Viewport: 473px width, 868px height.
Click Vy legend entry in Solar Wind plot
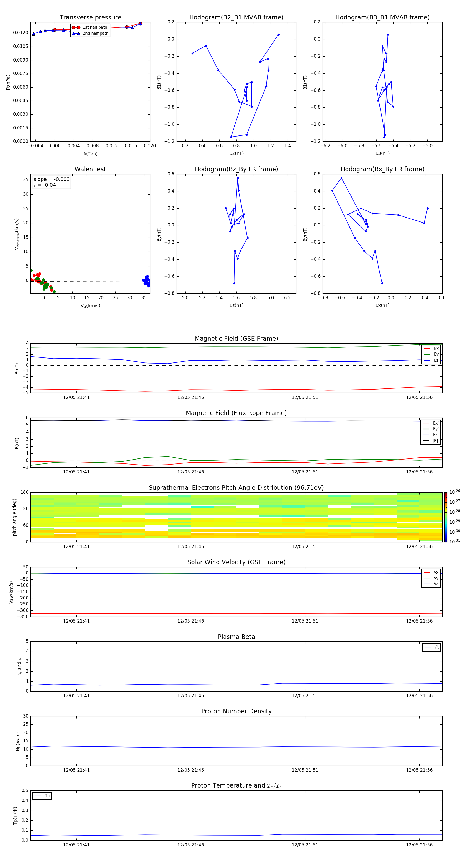coord(431,578)
